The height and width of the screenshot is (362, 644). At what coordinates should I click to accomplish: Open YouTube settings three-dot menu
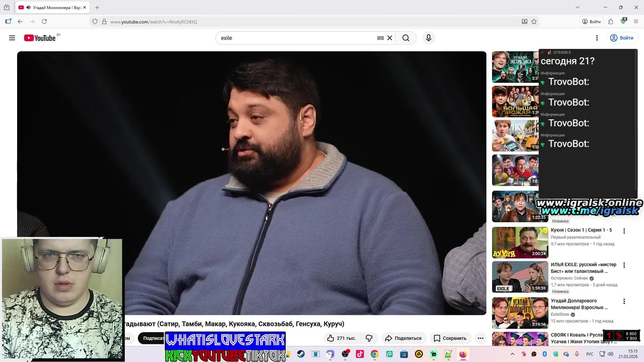[597, 38]
